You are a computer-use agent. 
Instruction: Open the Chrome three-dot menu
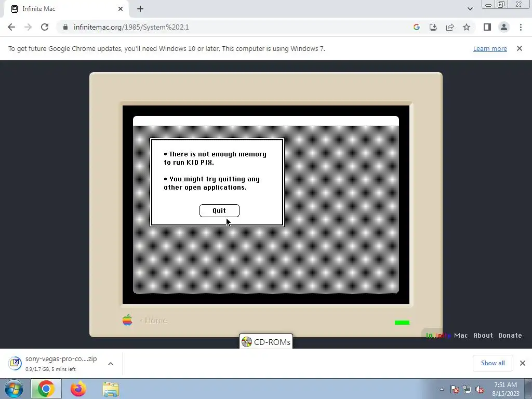521,27
